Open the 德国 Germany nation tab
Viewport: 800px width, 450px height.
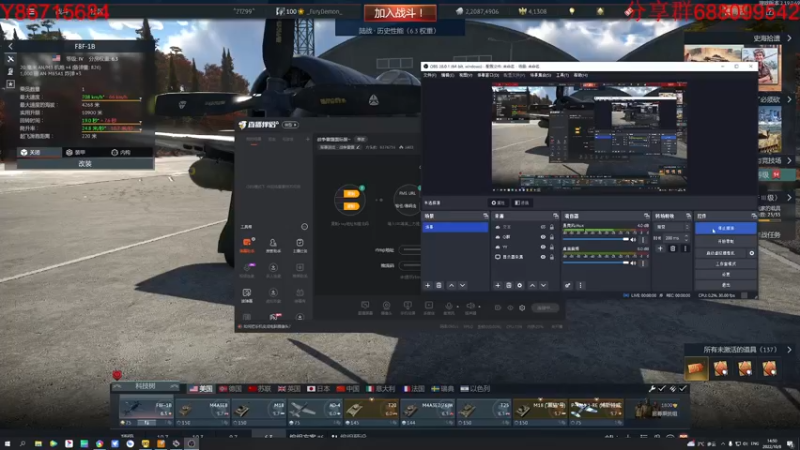click(x=230, y=389)
